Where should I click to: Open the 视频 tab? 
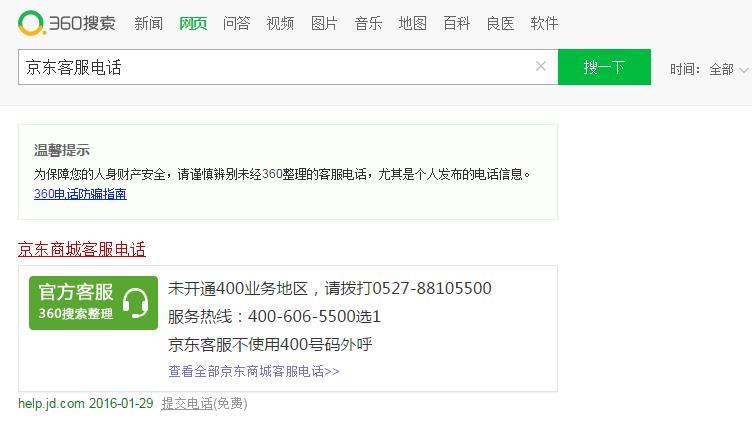point(280,23)
